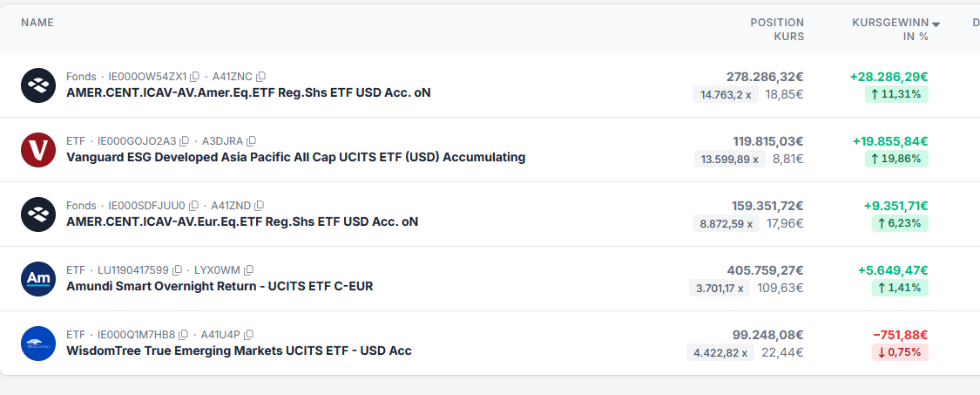Open WisdomTree True Emerging Markets ETF

pyautogui.click(x=239, y=351)
